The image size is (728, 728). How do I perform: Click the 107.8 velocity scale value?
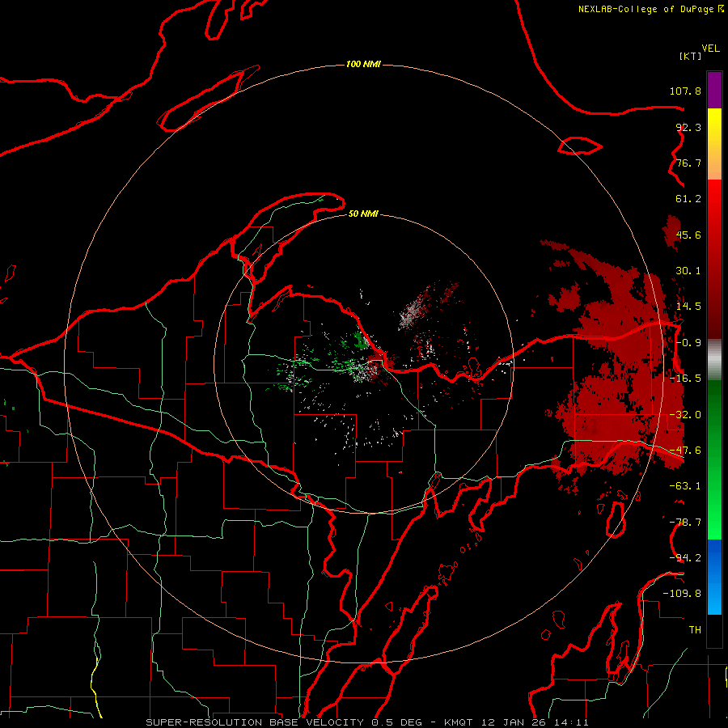pos(685,91)
